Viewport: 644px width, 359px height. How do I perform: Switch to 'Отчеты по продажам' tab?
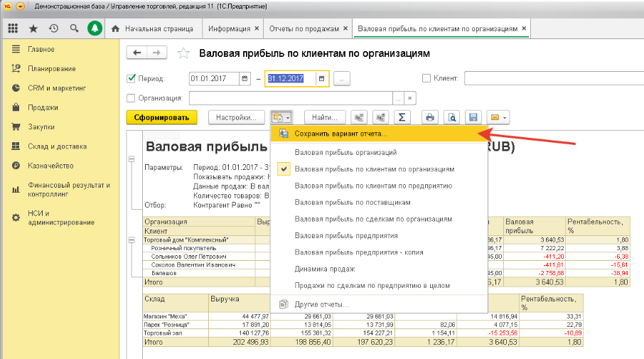(x=305, y=29)
